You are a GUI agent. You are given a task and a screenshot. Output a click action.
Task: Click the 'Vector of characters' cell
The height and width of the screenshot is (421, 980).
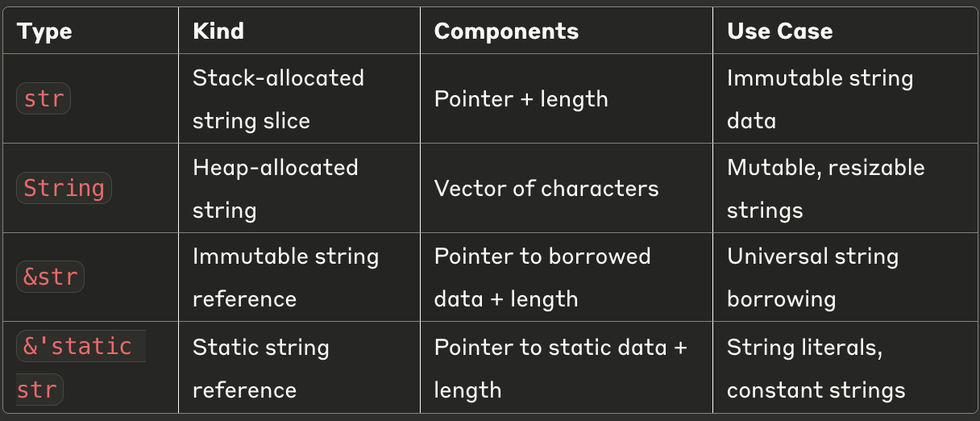(567, 189)
